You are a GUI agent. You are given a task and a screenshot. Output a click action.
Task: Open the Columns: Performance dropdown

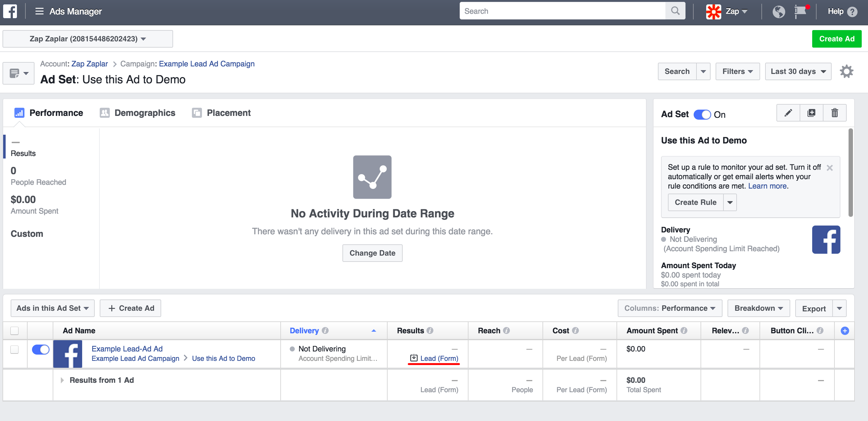click(x=670, y=308)
